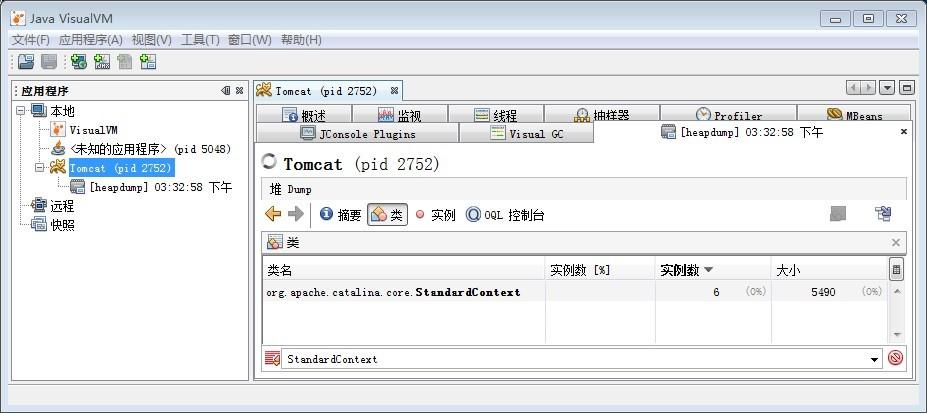927x413 pixels.
Task: Clear the StandardContext class filter with the red icon
Action: click(x=896, y=358)
